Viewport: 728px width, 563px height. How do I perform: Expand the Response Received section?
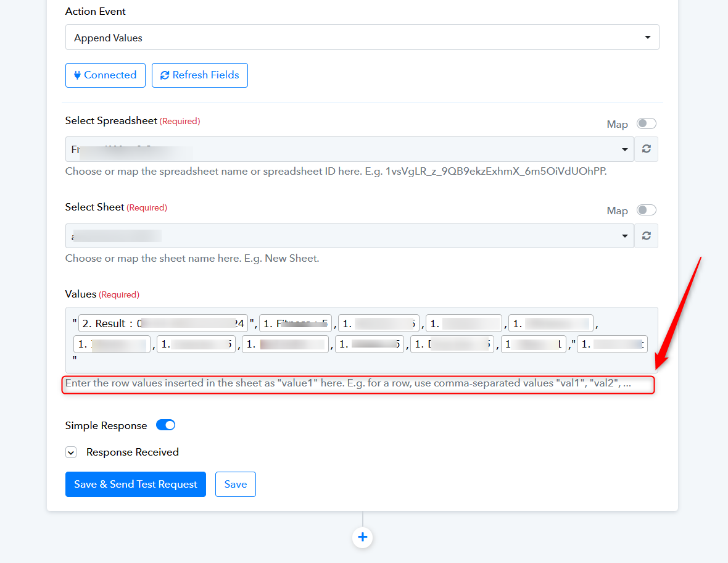tap(71, 452)
